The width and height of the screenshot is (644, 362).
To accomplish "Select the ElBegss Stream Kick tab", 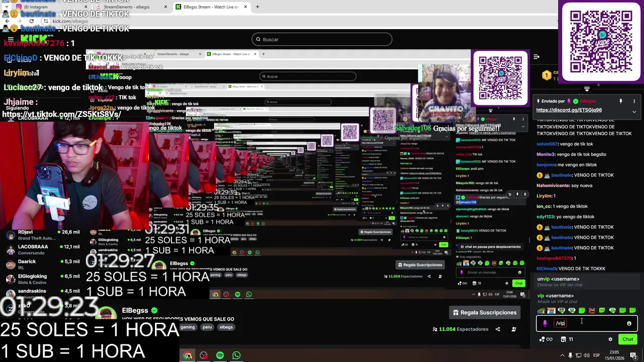I will pos(211,7).
